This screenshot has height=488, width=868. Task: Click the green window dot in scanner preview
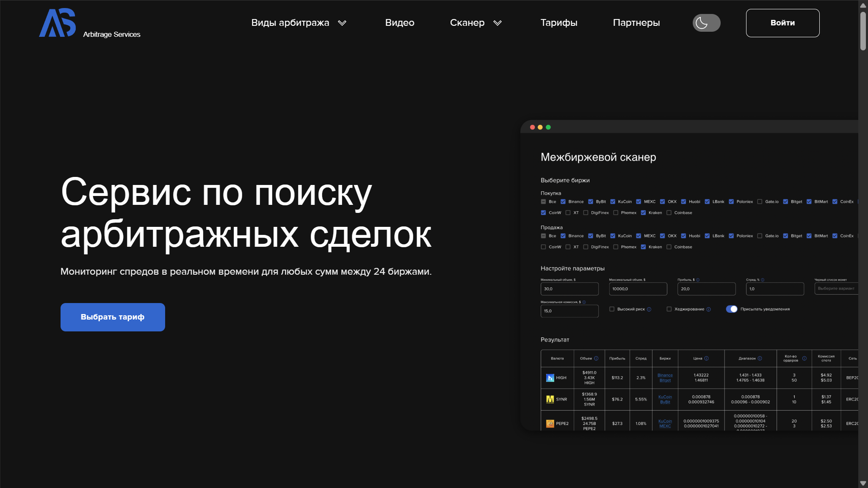point(548,127)
